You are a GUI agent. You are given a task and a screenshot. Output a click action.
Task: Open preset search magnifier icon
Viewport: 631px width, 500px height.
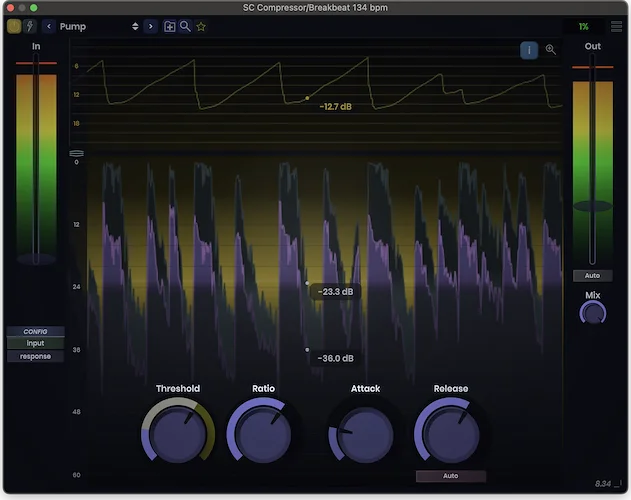pyautogui.click(x=185, y=27)
